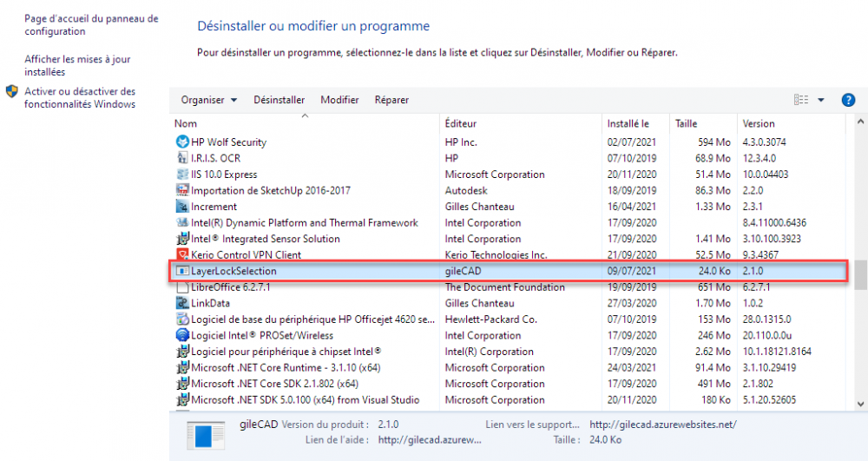Click the Intel PROSet/Wireless icon
Viewport: 868px width, 461px height.
[182, 335]
